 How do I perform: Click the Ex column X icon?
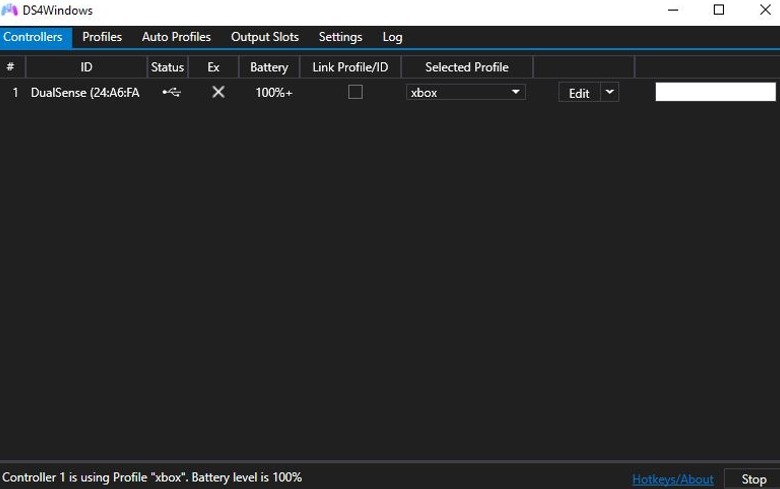click(218, 92)
